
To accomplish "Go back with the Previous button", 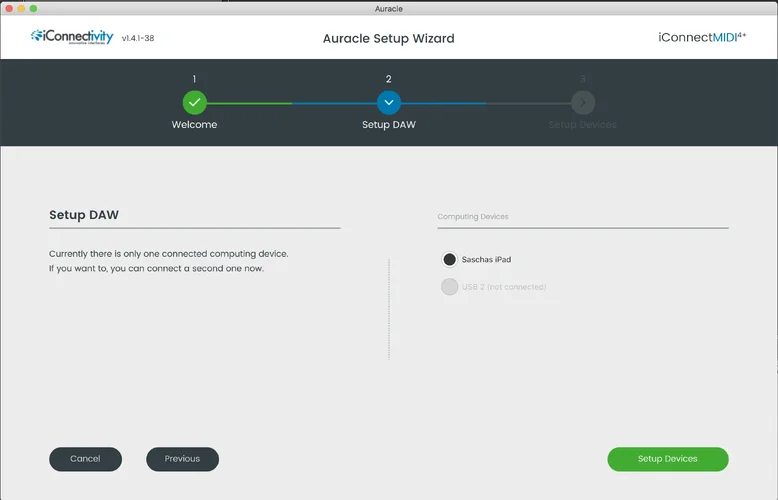I will coord(182,459).
